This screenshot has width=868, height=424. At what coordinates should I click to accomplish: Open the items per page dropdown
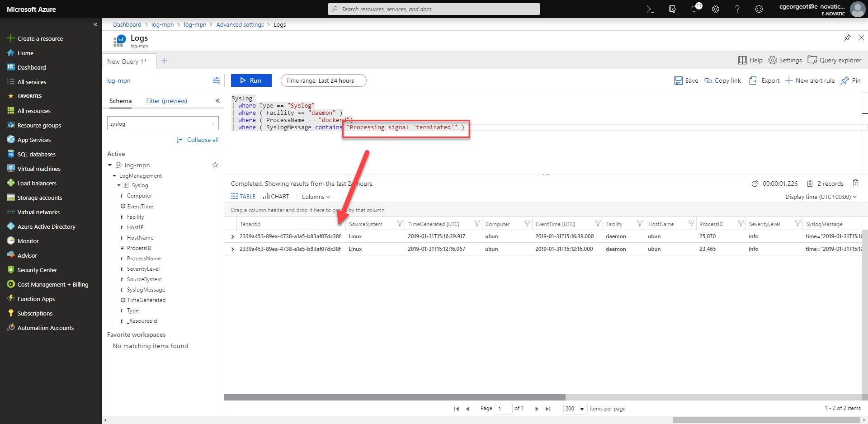575,409
